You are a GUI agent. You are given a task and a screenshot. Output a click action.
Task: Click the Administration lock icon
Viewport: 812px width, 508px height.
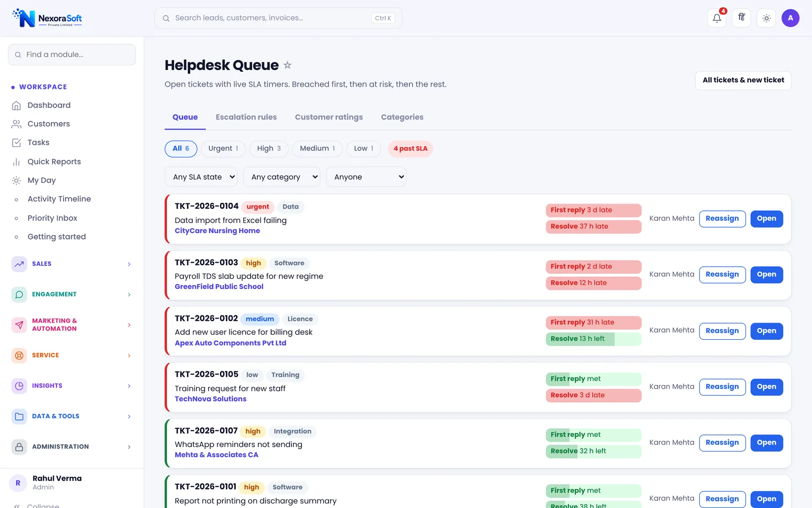pyautogui.click(x=19, y=447)
